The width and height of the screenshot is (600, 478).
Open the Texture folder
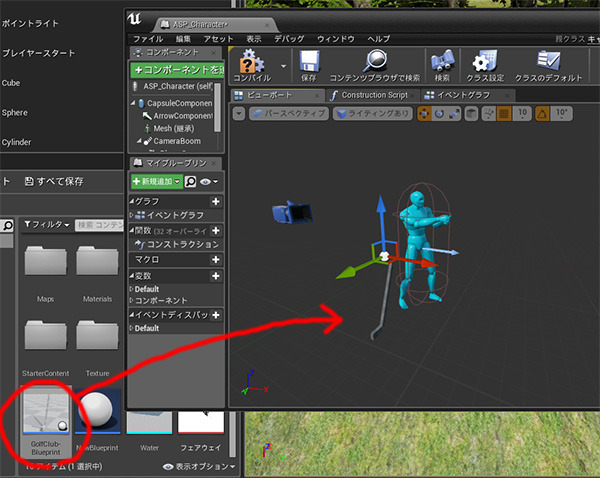[97, 335]
